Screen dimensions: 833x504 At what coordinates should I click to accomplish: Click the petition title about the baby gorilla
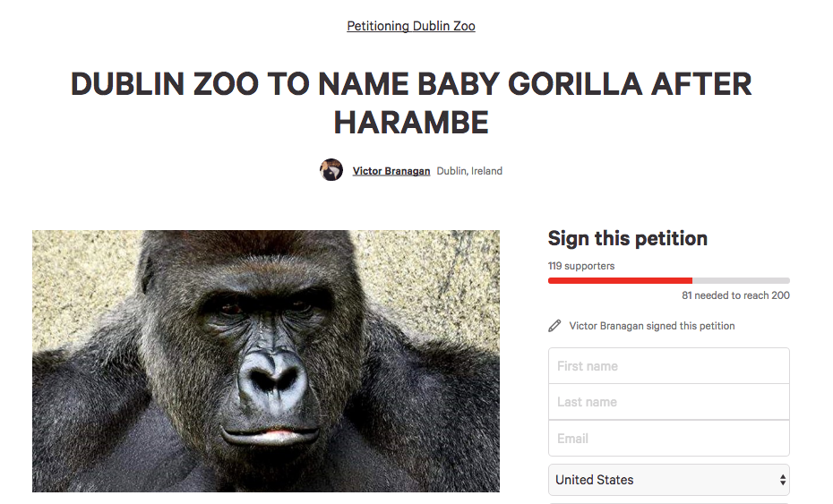click(411, 84)
